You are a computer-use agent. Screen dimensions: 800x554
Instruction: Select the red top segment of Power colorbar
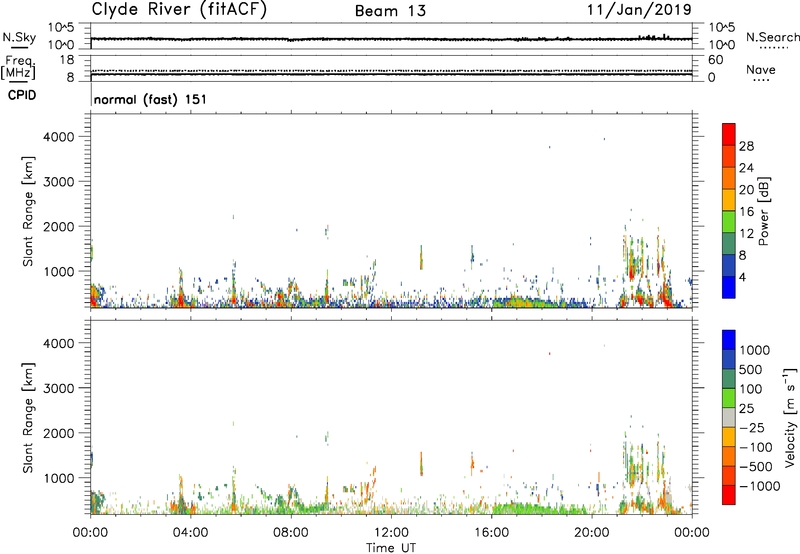point(729,135)
